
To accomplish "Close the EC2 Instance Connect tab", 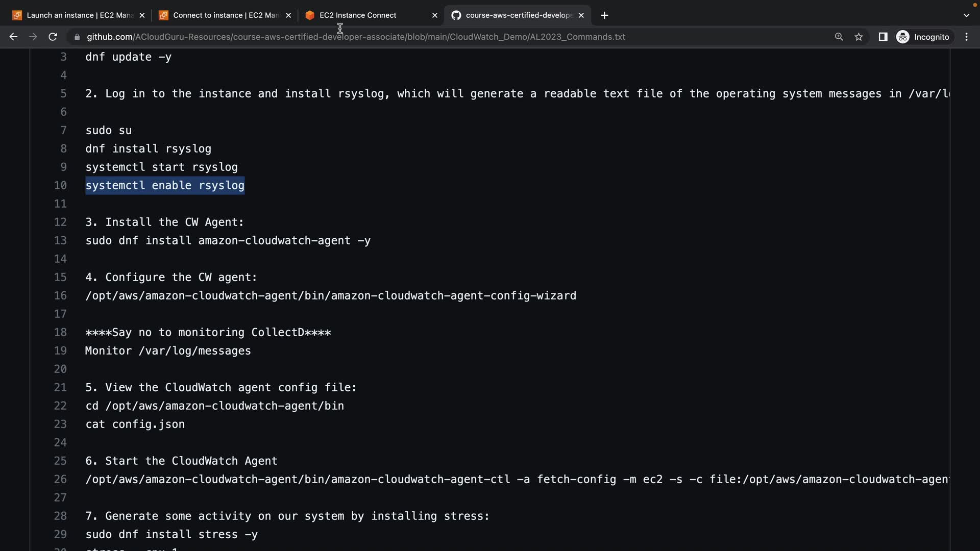I will tap(434, 15).
